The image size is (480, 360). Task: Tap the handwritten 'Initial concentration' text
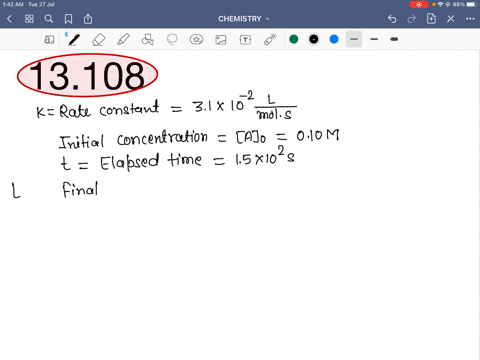click(x=133, y=140)
